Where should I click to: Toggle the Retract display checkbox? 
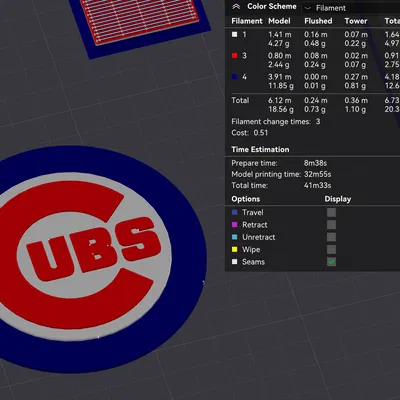click(x=331, y=225)
